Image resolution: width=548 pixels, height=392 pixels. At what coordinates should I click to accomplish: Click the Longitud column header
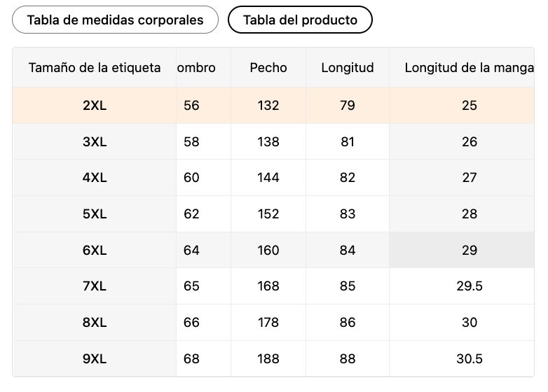(x=348, y=68)
